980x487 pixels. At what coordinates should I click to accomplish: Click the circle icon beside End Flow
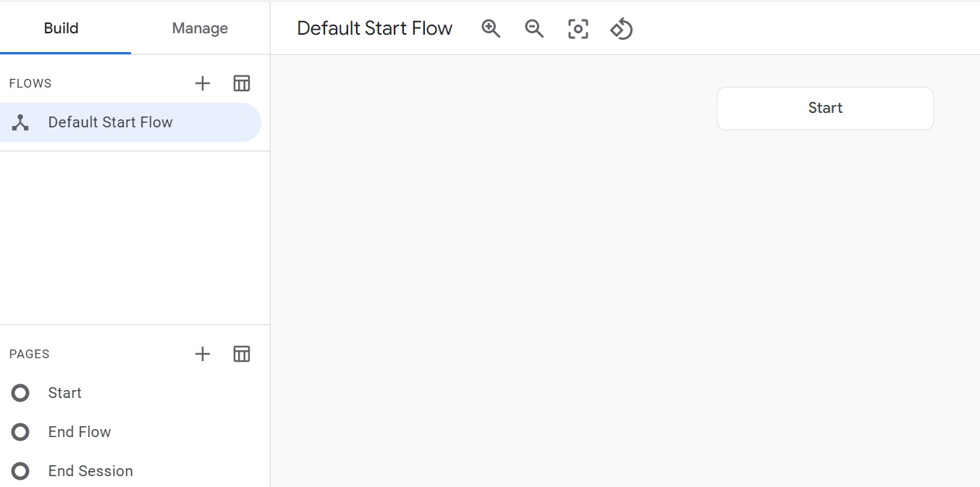click(20, 432)
